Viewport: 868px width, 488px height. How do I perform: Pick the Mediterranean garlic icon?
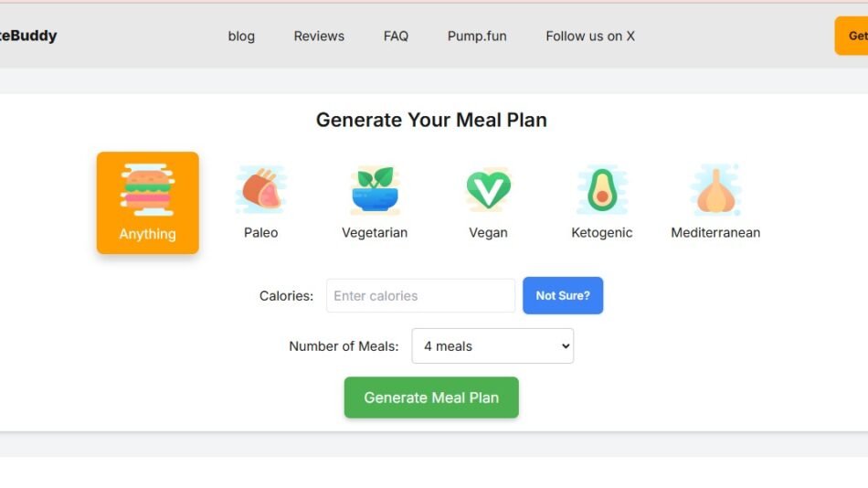(715, 190)
